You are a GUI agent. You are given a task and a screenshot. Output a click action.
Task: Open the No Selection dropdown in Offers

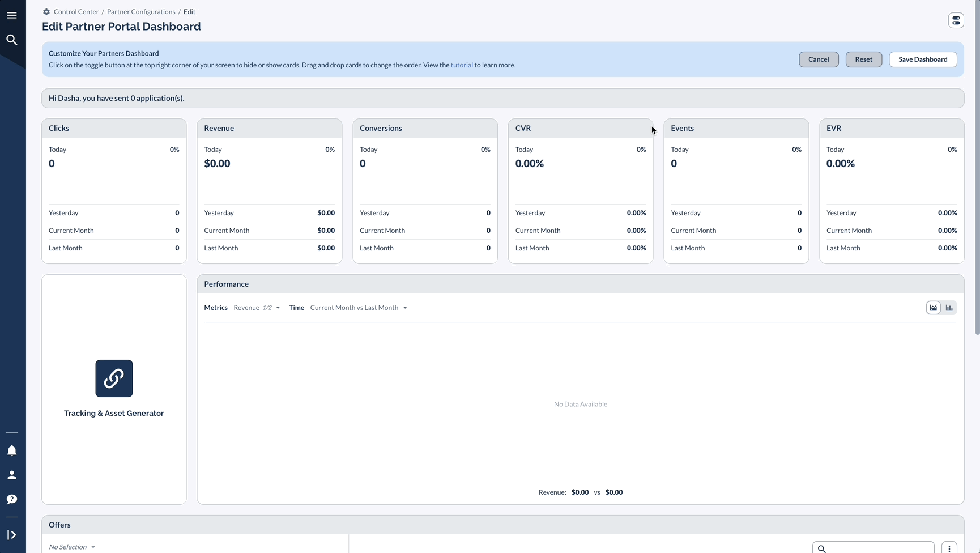72,547
